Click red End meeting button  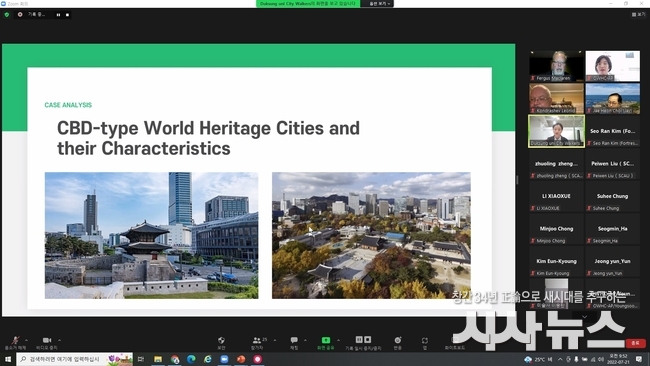click(x=635, y=343)
